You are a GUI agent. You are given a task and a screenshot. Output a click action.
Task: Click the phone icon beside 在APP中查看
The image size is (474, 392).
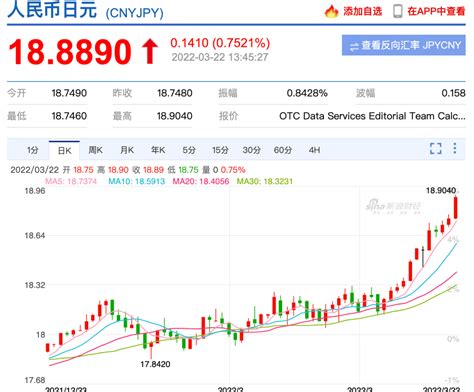(x=397, y=11)
